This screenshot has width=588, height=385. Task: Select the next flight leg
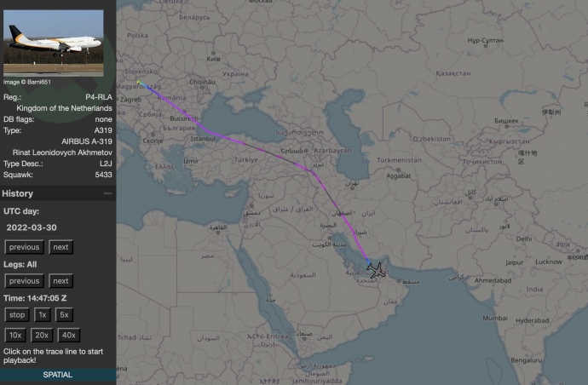[x=60, y=281]
